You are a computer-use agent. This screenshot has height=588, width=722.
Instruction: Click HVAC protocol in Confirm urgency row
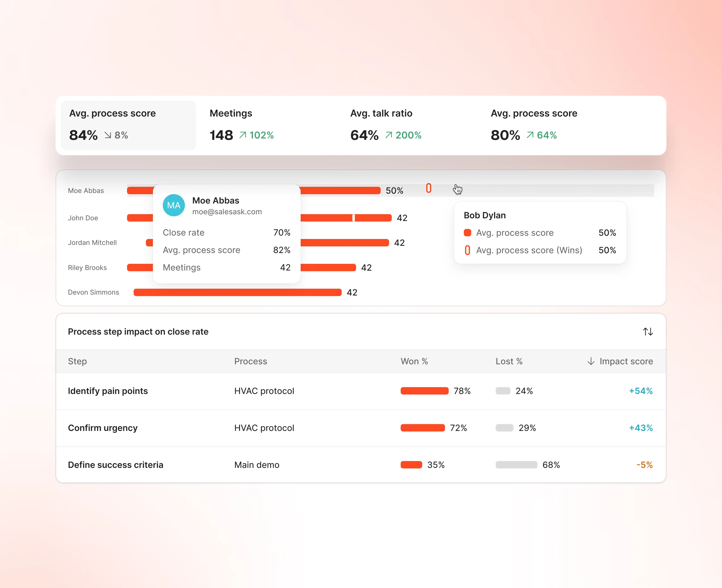pos(264,428)
